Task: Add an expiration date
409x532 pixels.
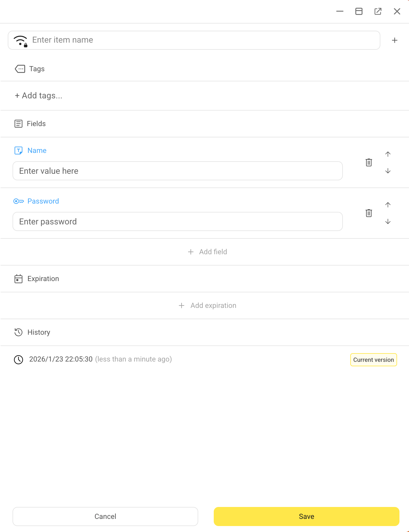Action: click(207, 305)
